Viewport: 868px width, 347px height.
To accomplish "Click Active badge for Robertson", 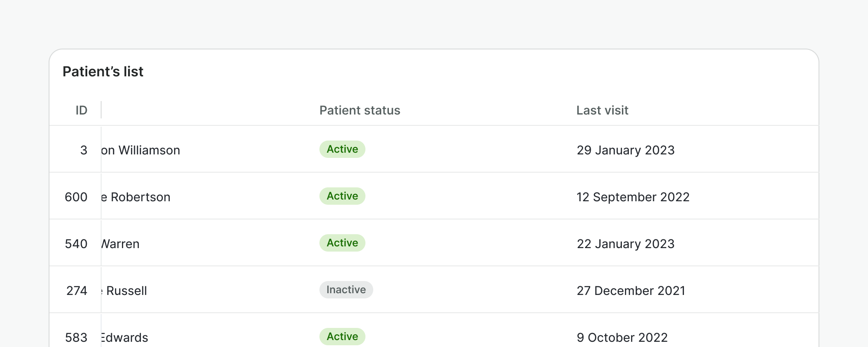I will [x=342, y=196].
